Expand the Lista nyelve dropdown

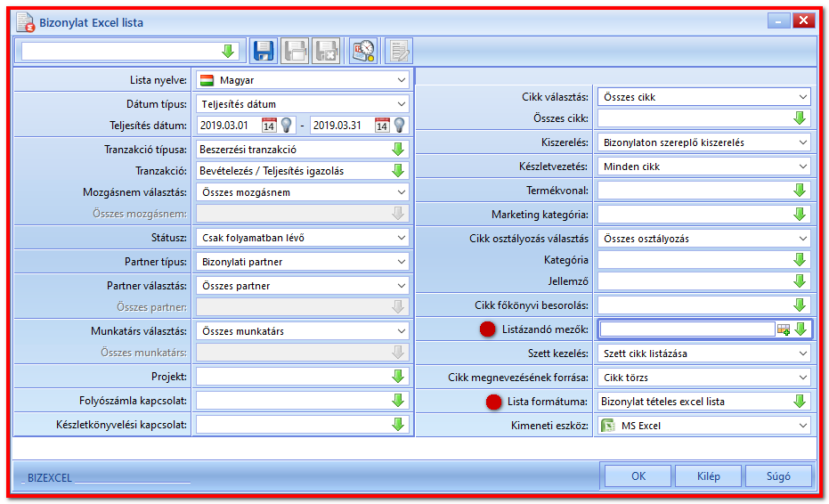[402, 80]
